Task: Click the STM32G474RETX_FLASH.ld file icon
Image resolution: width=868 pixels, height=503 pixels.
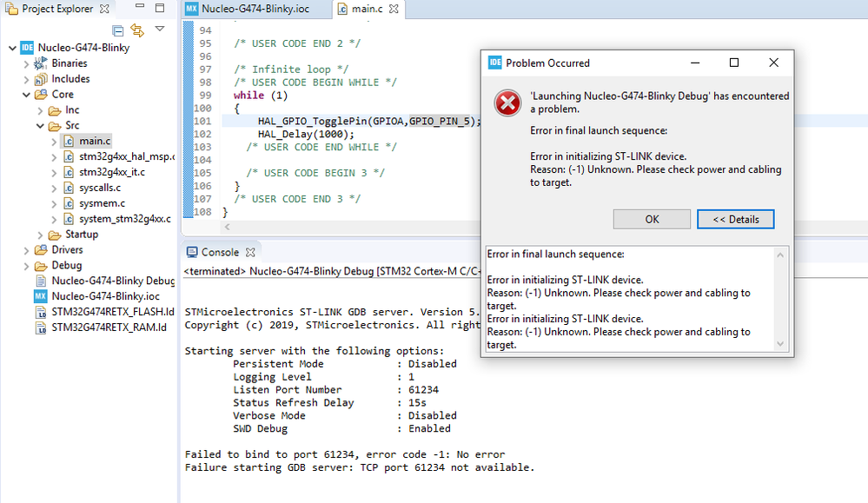Action: [x=41, y=312]
